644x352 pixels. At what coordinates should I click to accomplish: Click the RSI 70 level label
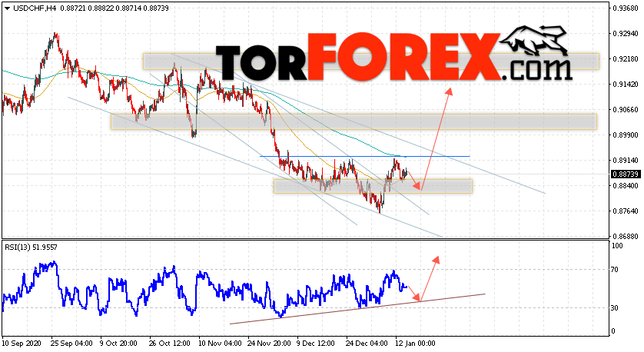coord(615,270)
